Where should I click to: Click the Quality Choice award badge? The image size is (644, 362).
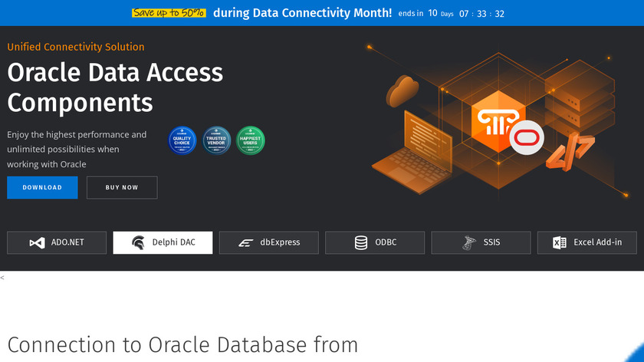(x=182, y=140)
